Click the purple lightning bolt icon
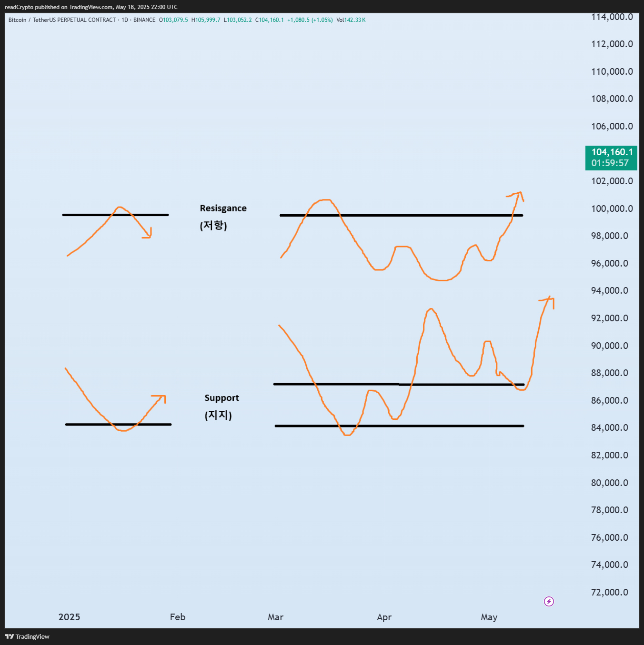The width and height of the screenshot is (644, 645). tap(549, 602)
